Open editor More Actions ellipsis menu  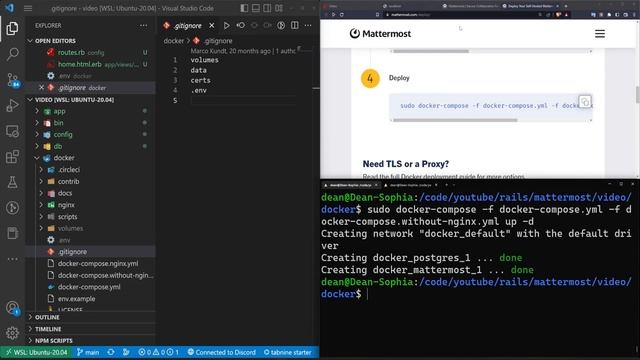[x=308, y=25]
